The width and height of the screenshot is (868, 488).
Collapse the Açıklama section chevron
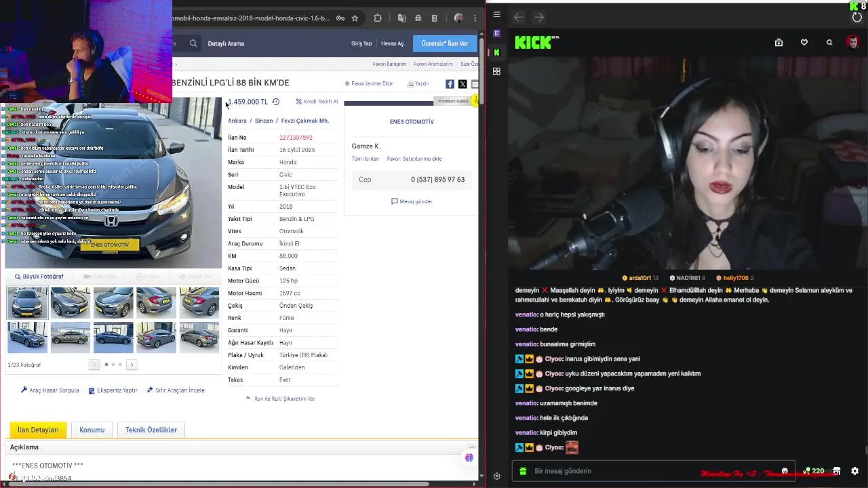(x=472, y=447)
